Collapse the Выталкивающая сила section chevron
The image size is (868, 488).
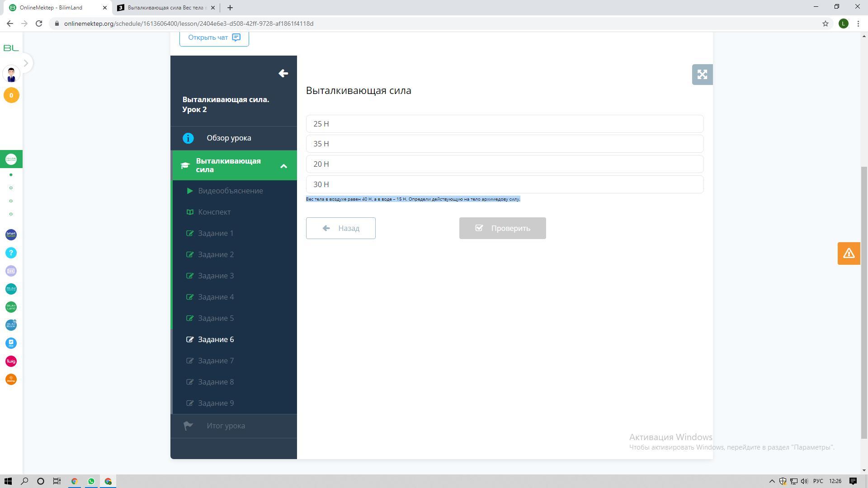click(x=284, y=166)
